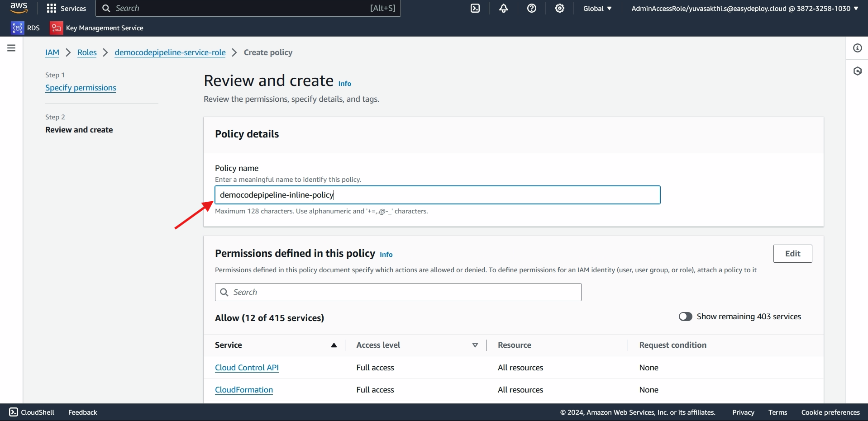Click the AWS logo home icon
This screenshot has width=868, height=421.
pyautogui.click(x=19, y=8)
